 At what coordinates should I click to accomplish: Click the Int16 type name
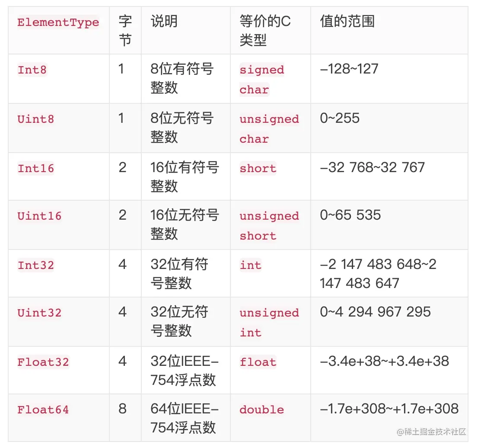pyautogui.click(x=36, y=168)
